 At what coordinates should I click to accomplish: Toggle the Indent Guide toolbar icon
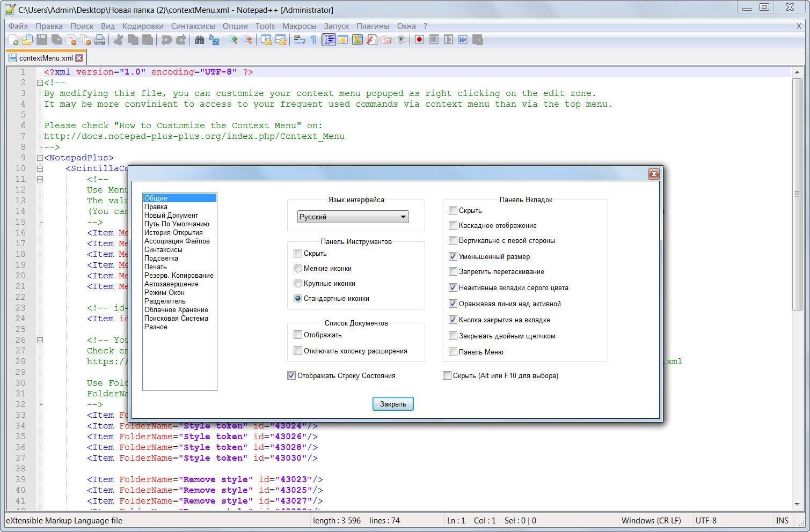pos(329,40)
